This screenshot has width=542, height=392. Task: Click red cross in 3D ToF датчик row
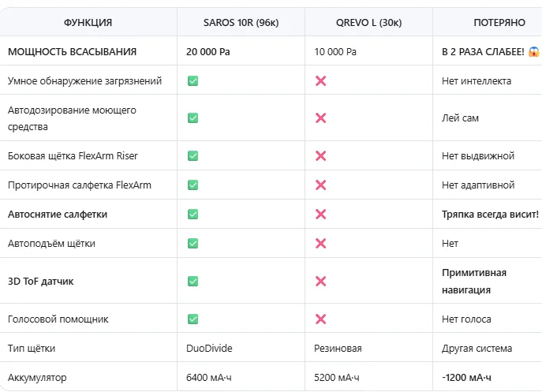[321, 281]
